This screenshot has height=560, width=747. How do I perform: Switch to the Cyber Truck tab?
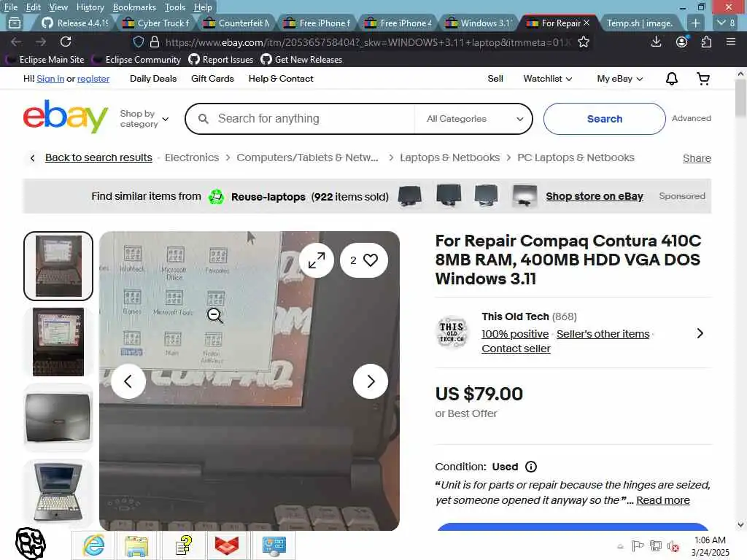156,23
